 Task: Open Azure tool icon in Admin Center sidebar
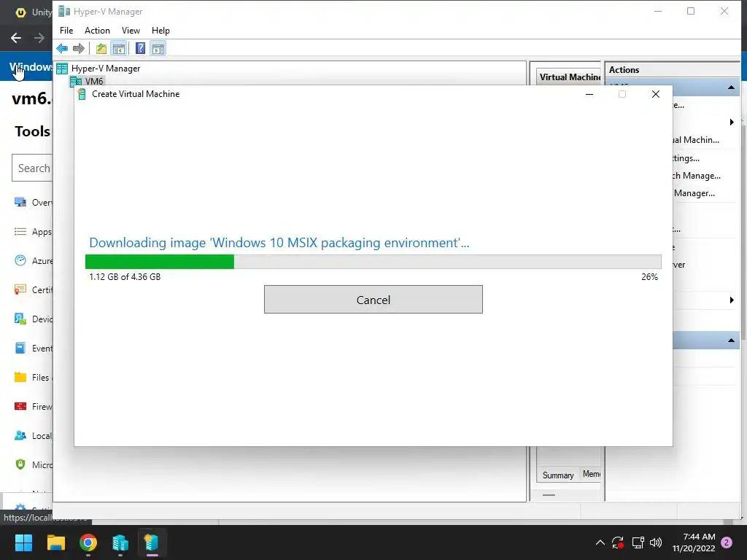(20, 260)
